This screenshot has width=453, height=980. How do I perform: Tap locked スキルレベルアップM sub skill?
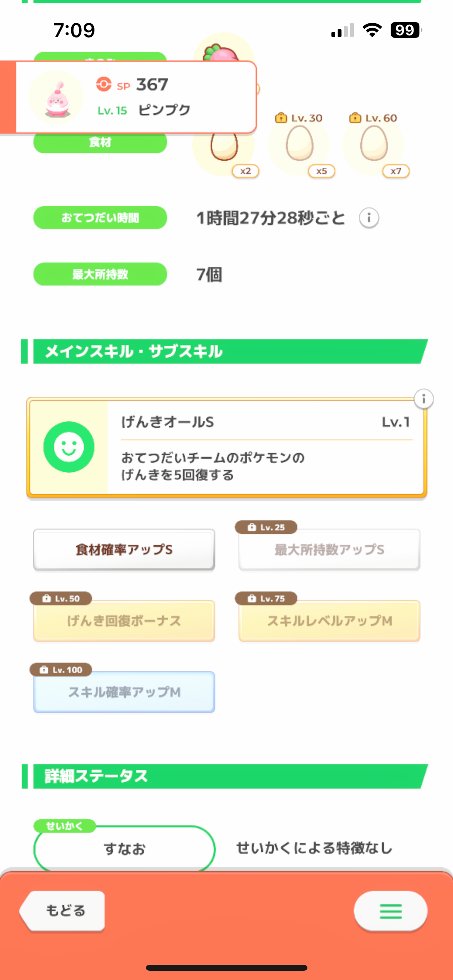coord(329,621)
